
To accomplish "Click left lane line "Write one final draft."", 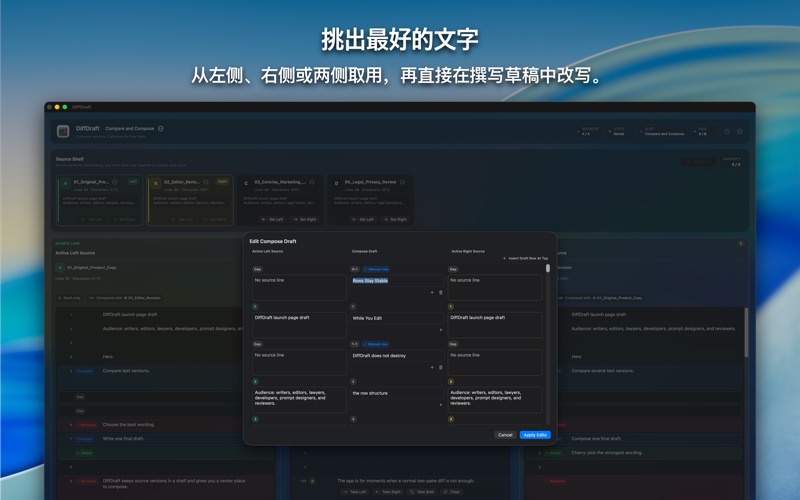I will pos(123,439).
